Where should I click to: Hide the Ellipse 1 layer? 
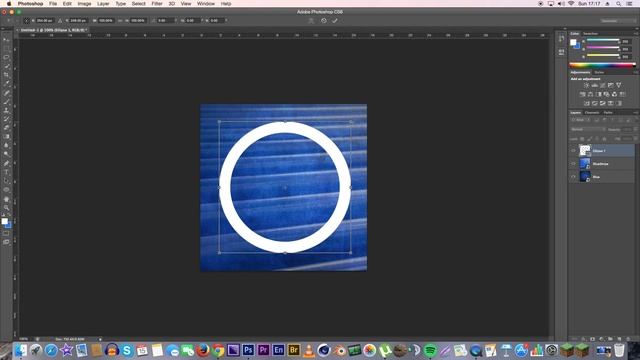pos(573,151)
